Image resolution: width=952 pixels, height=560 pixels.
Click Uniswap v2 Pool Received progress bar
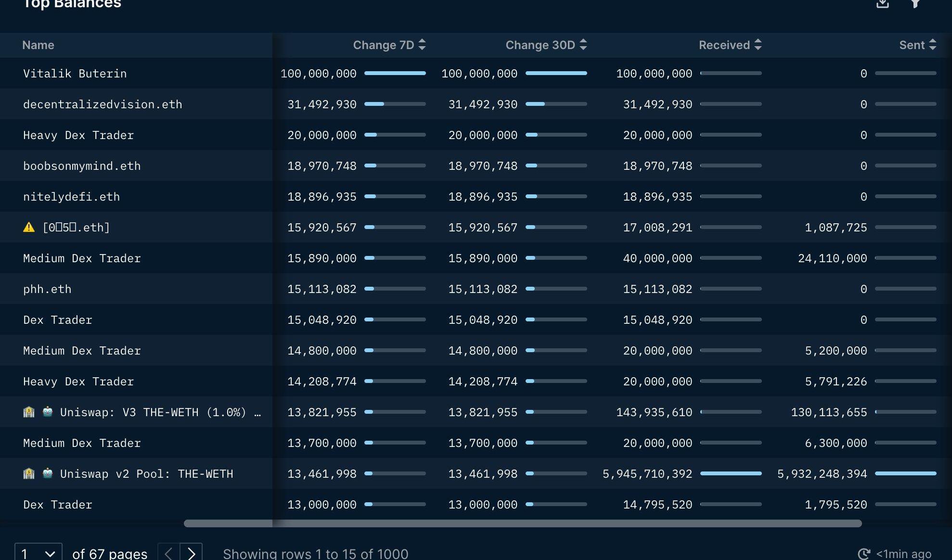click(x=731, y=473)
